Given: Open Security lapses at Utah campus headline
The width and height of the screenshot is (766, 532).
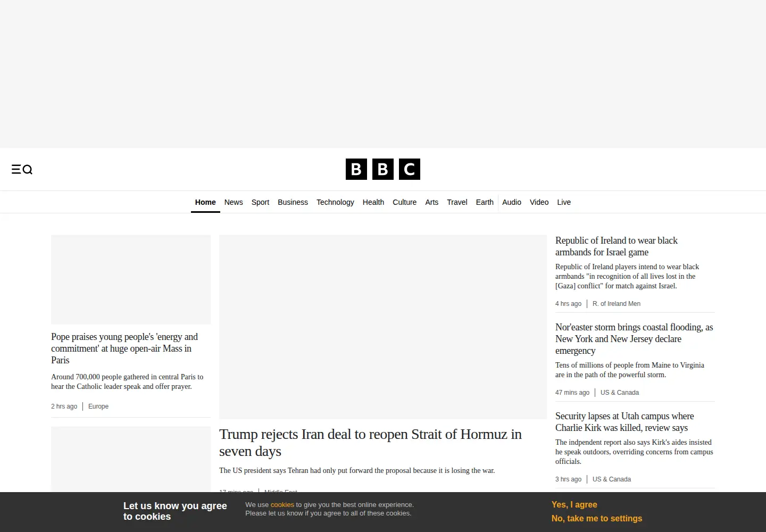Looking at the screenshot, I should coord(625,422).
